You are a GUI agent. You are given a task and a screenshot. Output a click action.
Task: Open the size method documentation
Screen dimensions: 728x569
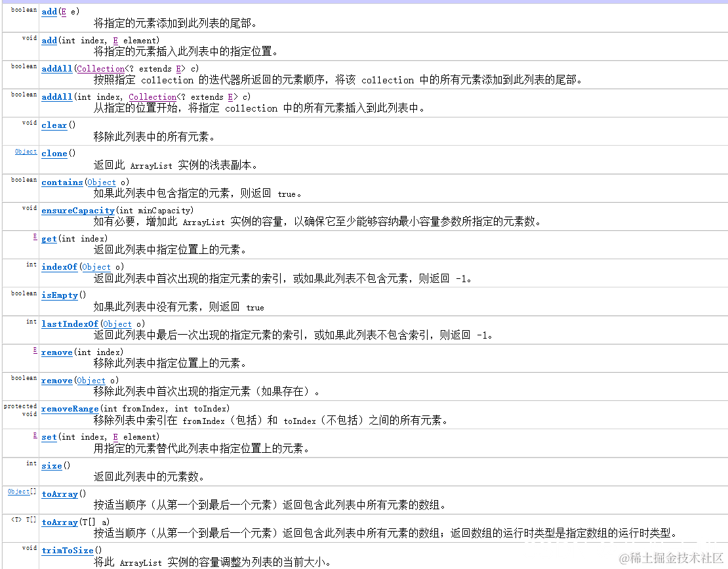click(51, 465)
